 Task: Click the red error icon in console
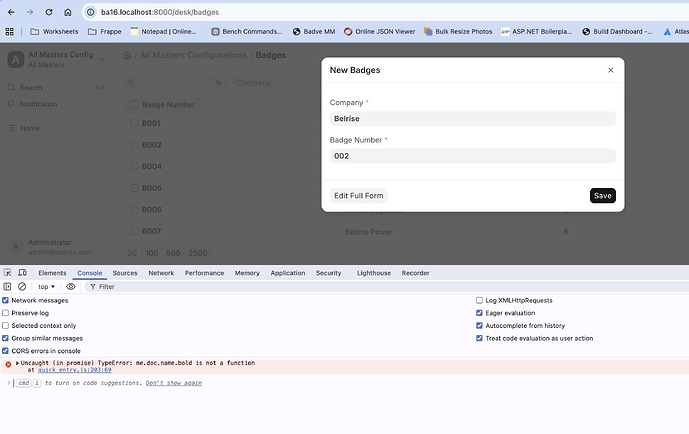pos(8,365)
